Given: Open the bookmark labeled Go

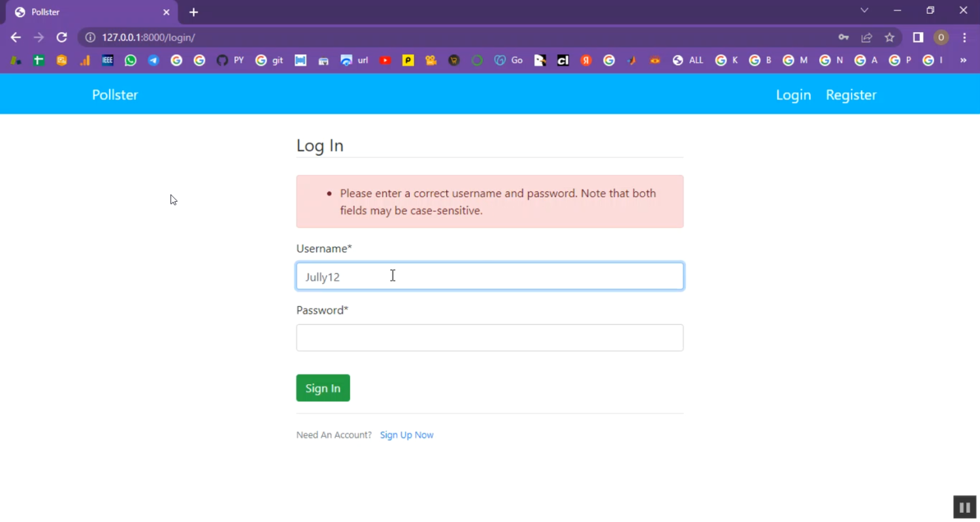Looking at the screenshot, I should click(x=508, y=60).
